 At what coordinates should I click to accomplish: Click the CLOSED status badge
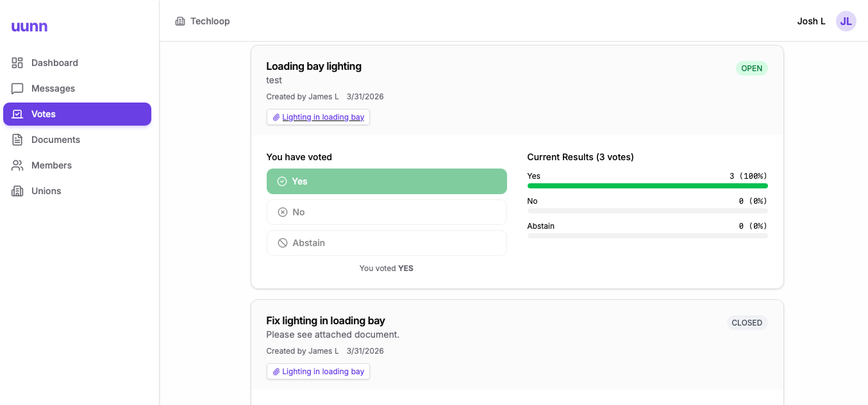point(747,323)
